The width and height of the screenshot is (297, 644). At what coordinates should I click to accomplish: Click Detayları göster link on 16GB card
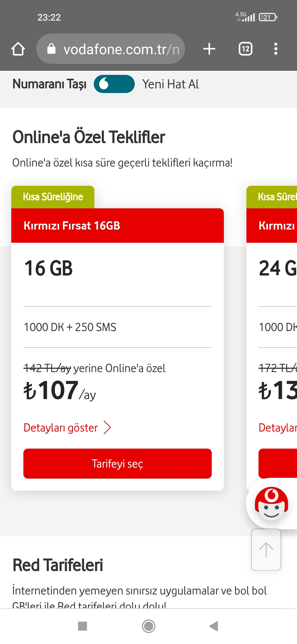[61, 428]
